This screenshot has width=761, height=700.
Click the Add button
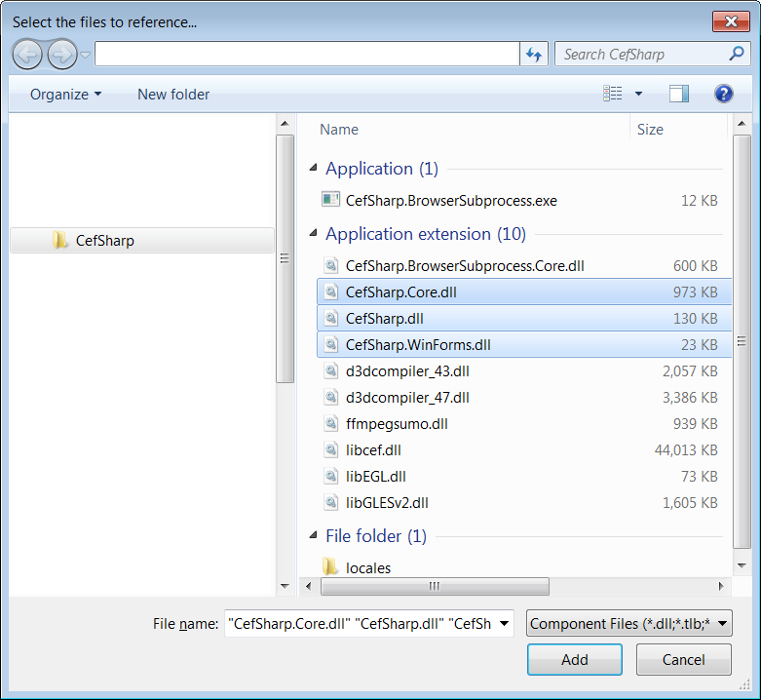click(575, 659)
